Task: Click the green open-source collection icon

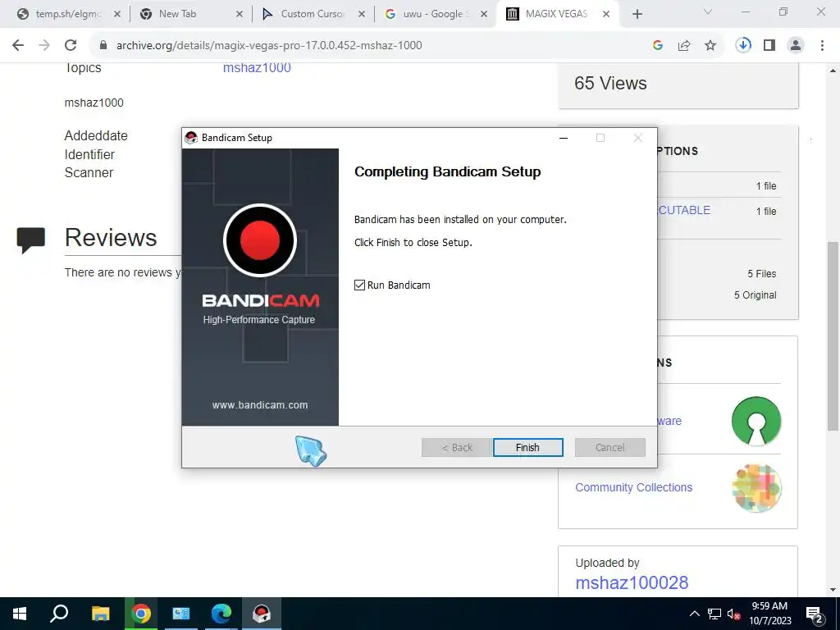Action: 756,421
